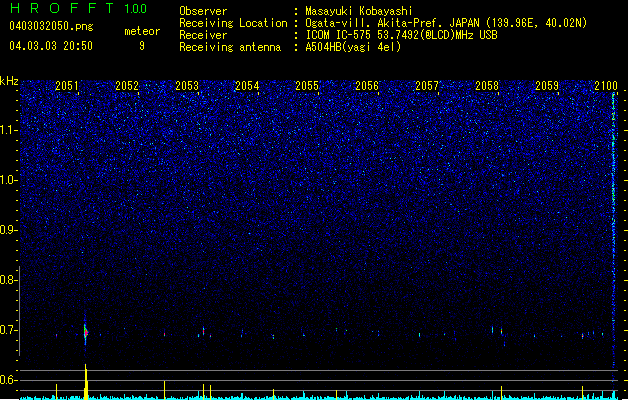Select the Ogata-vill. Akita-Pref. JAPAN location text
The width and height of the screenshot is (629, 400).
point(446,23)
